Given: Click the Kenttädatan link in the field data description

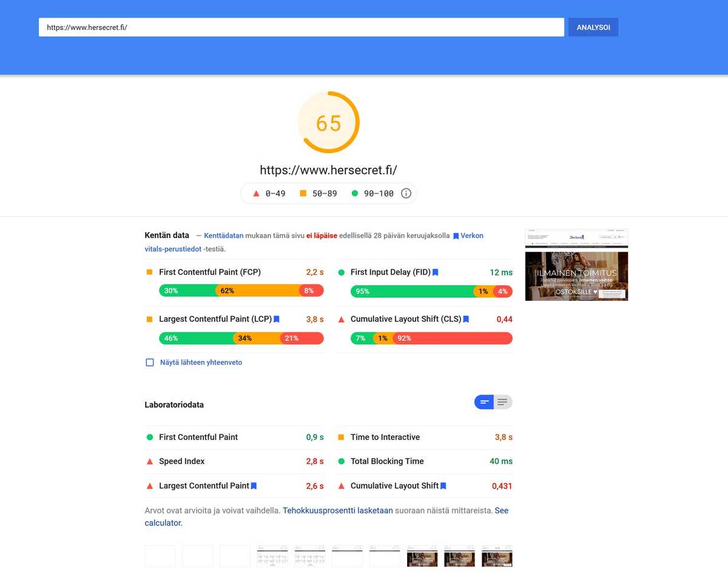Looking at the screenshot, I should pyautogui.click(x=223, y=235).
